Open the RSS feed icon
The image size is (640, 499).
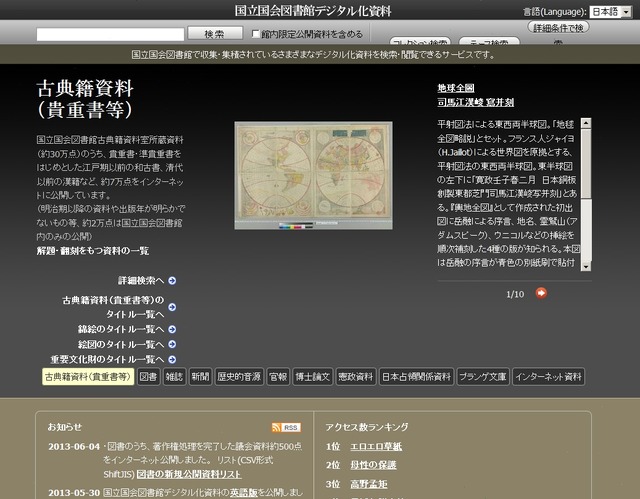286,427
